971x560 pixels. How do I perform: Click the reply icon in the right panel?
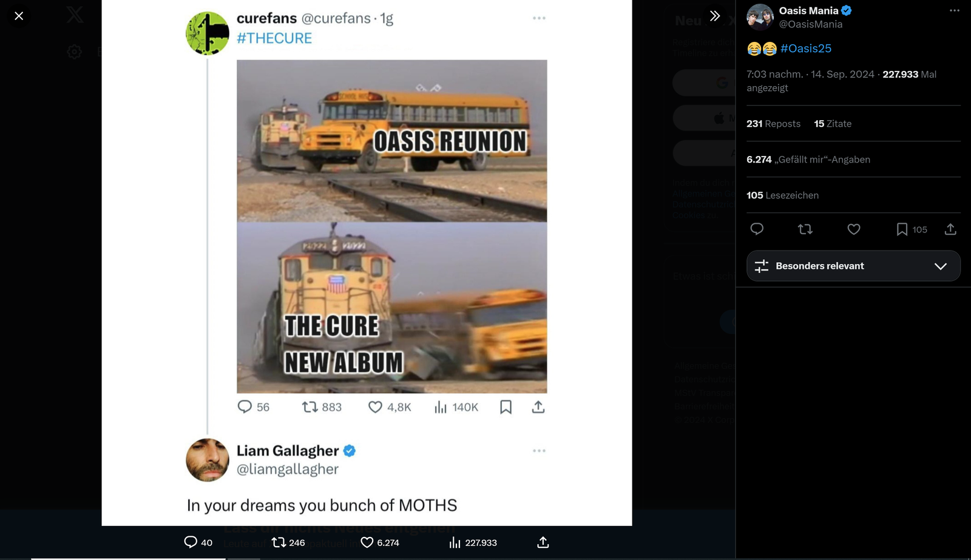(x=757, y=229)
